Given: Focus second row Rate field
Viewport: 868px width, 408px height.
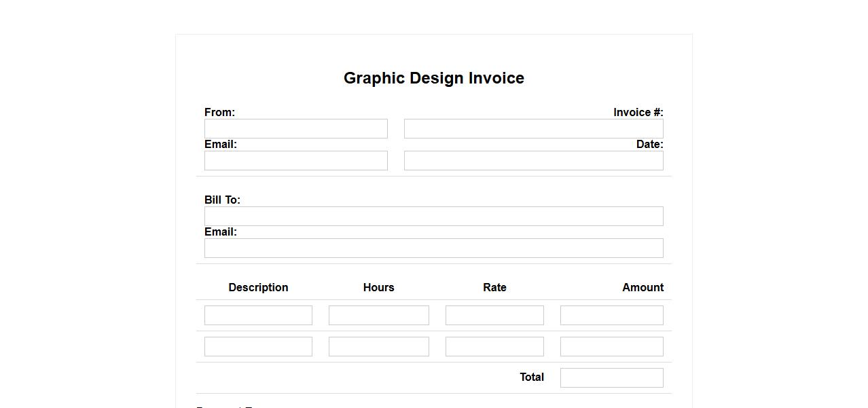Looking at the screenshot, I should pyautogui.click(x=494, y=346).
